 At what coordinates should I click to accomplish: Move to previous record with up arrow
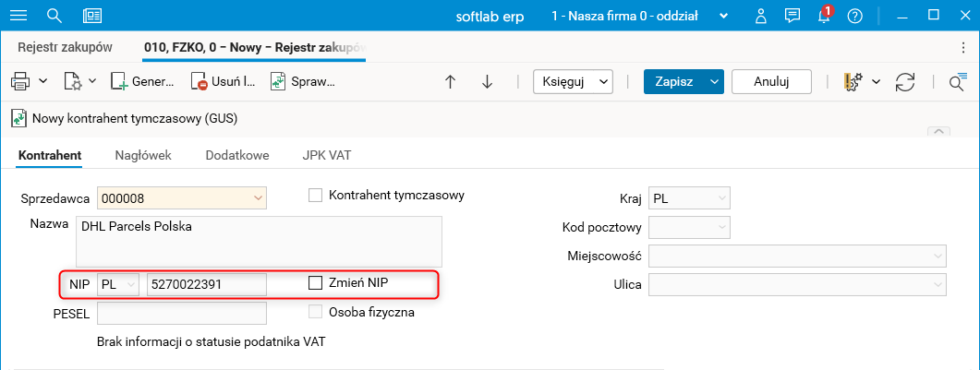(x=451, y=81)
